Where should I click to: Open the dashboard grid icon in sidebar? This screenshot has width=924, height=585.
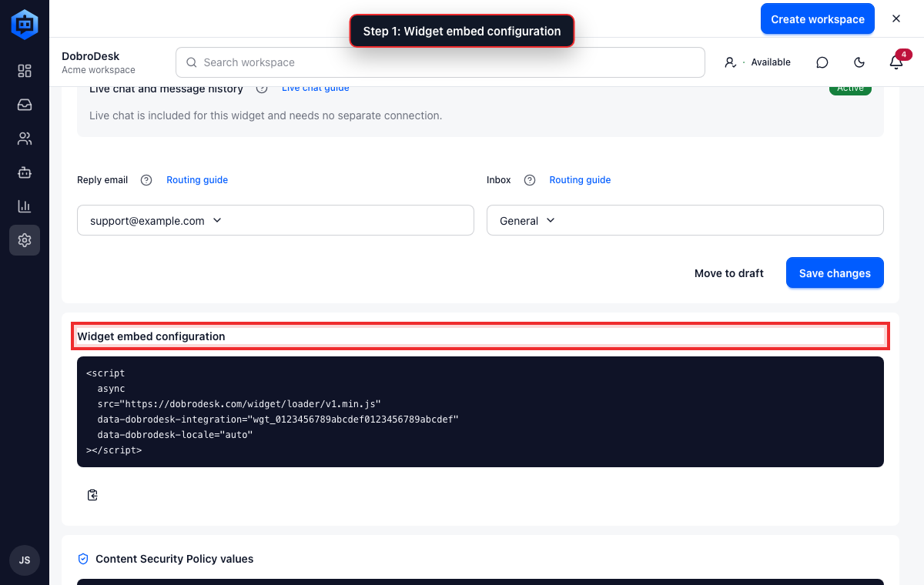pos(25,71)
